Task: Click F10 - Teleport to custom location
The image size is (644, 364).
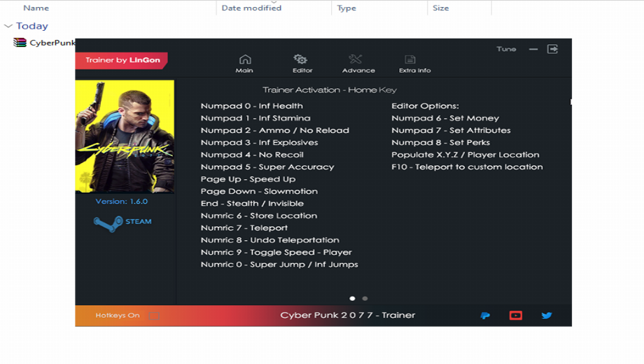Action: click(x=467, y=167)
